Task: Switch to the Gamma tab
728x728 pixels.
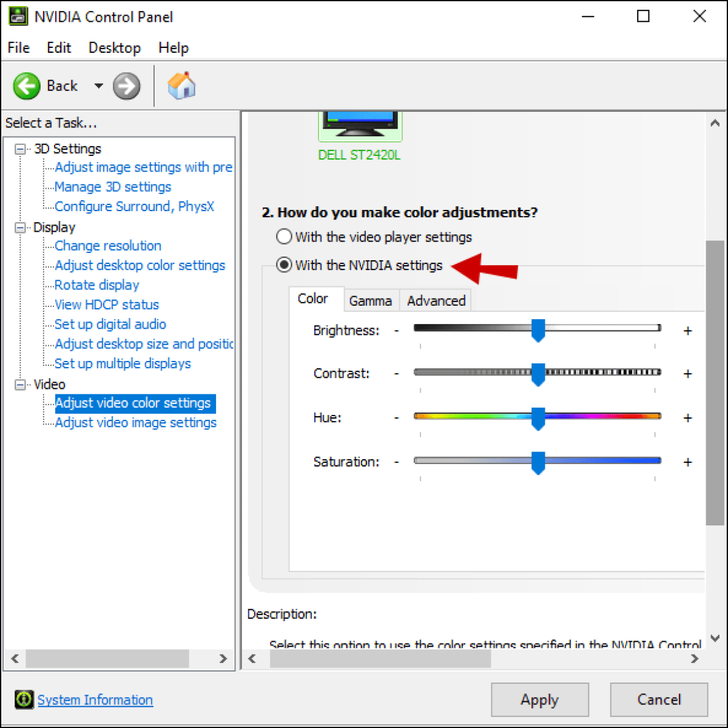Action: coord(371,300)
